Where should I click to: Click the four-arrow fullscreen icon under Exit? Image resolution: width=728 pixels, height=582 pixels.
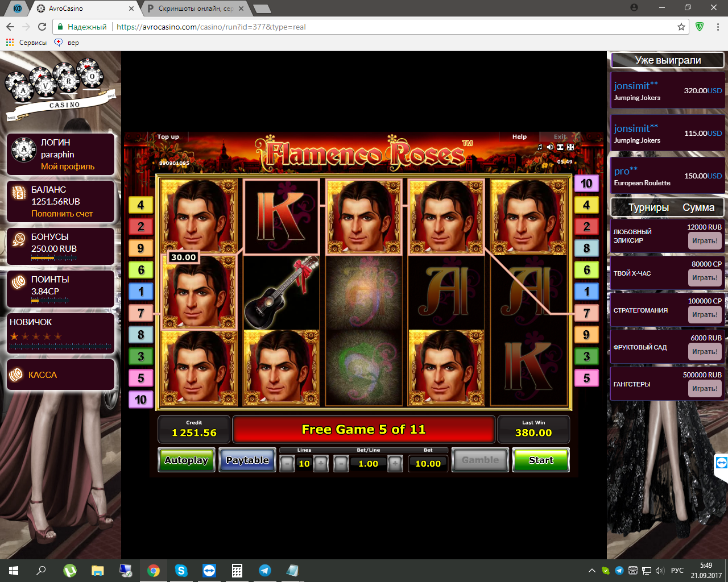pos(570,147)
